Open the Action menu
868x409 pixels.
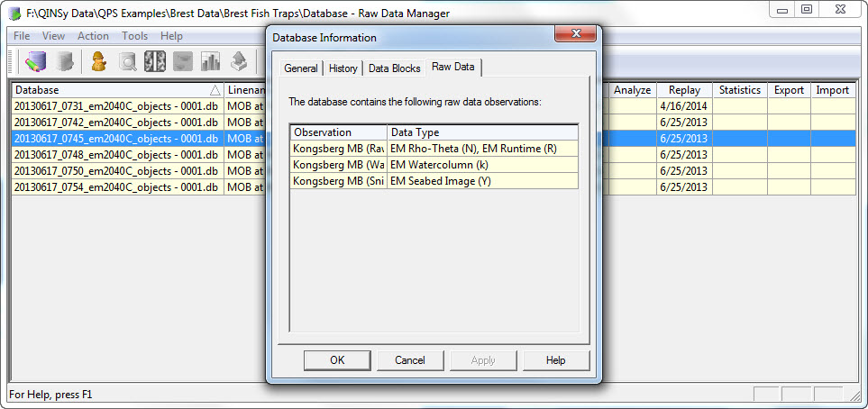pyautogui.click(x=93, y=36)
